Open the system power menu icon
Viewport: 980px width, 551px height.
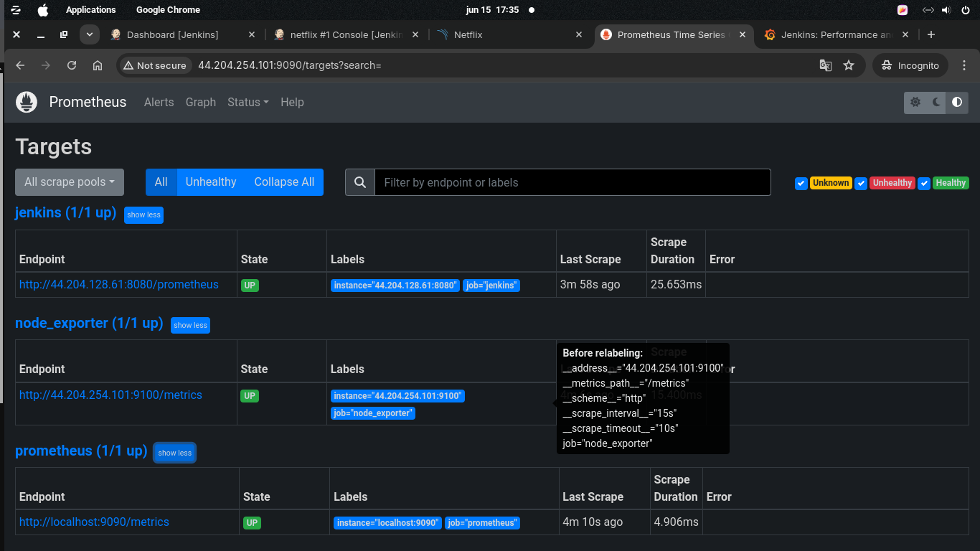(x=966, y=10)
